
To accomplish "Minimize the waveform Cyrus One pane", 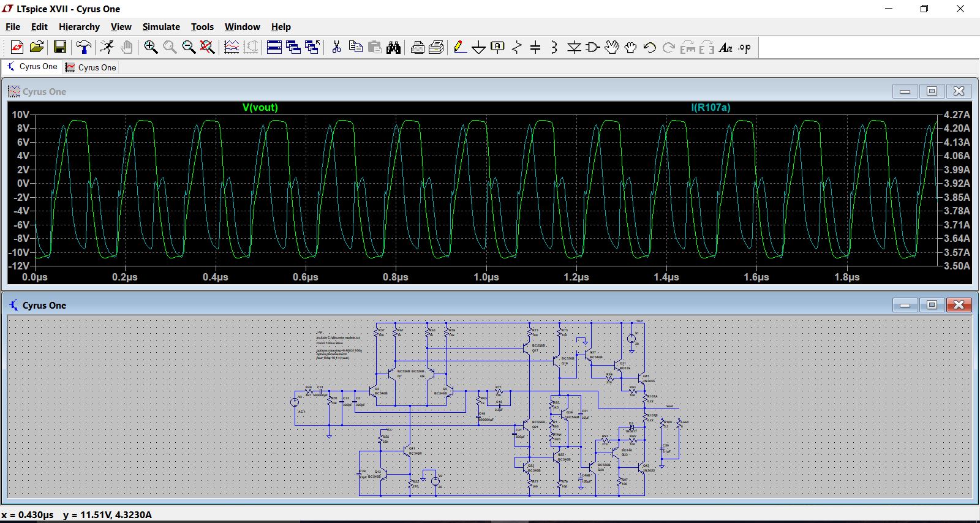I will click(x=905, y=91).
